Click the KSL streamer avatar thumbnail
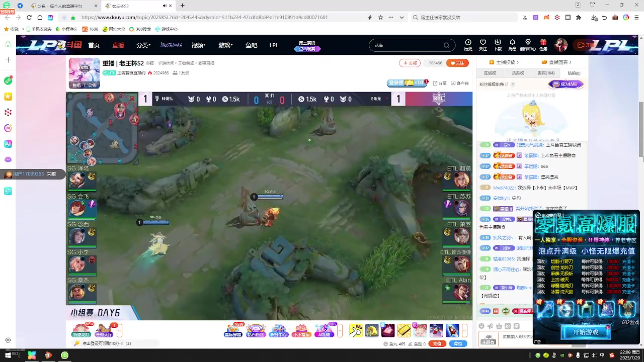Viewport: 644px width, 362px height. pos(84,73)
